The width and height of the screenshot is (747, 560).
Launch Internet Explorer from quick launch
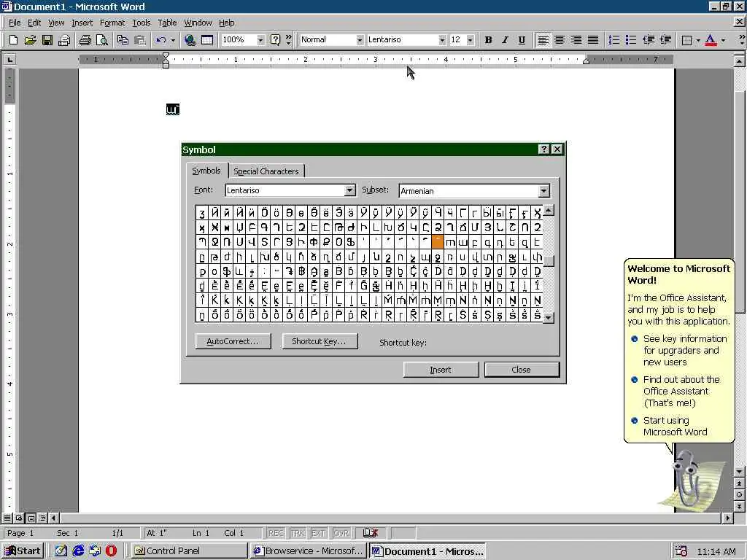[78, 551]
